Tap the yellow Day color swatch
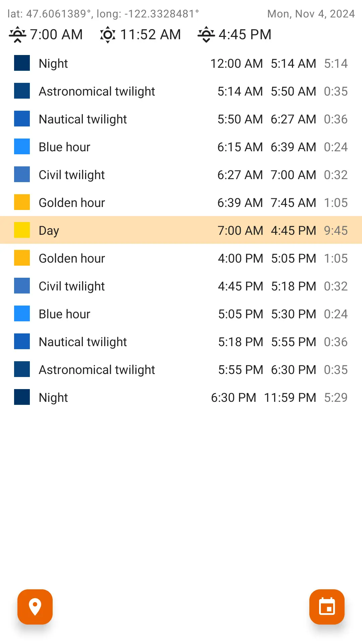The height and width of the screenshot is (644, 362). pos(22,230)
